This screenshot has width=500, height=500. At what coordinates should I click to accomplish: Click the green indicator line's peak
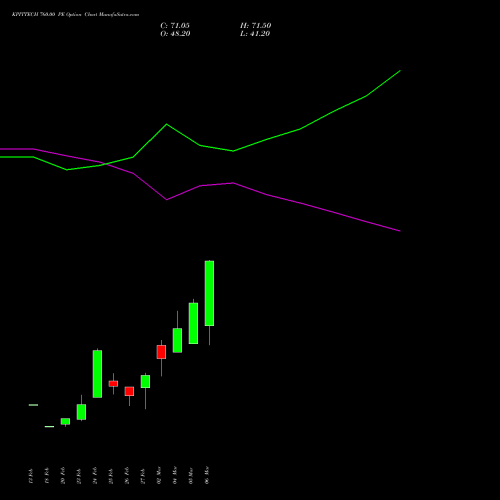[400, 71]
